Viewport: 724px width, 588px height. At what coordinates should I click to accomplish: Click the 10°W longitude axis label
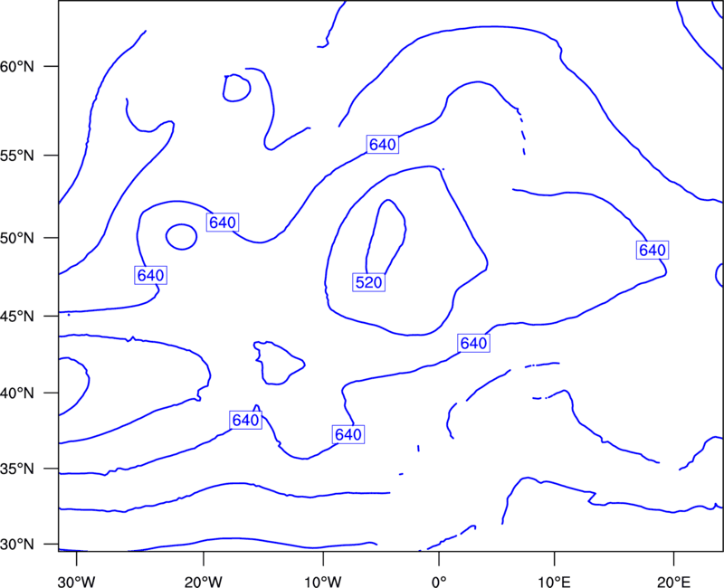point(323,582)
